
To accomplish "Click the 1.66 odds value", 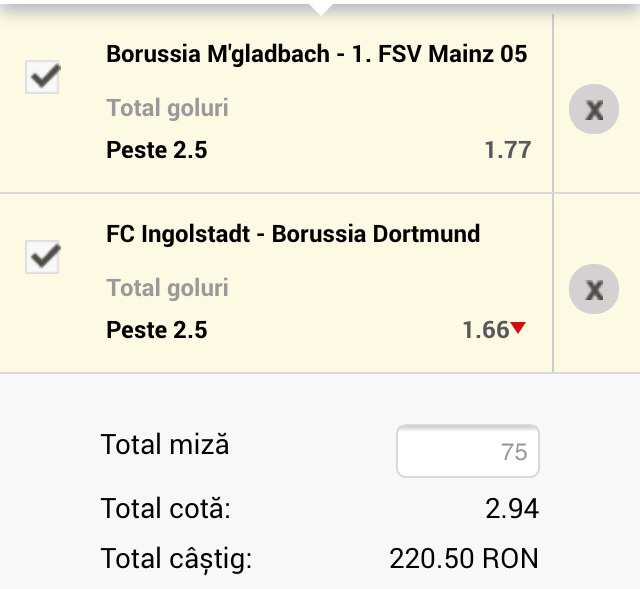I will point(486,330).
